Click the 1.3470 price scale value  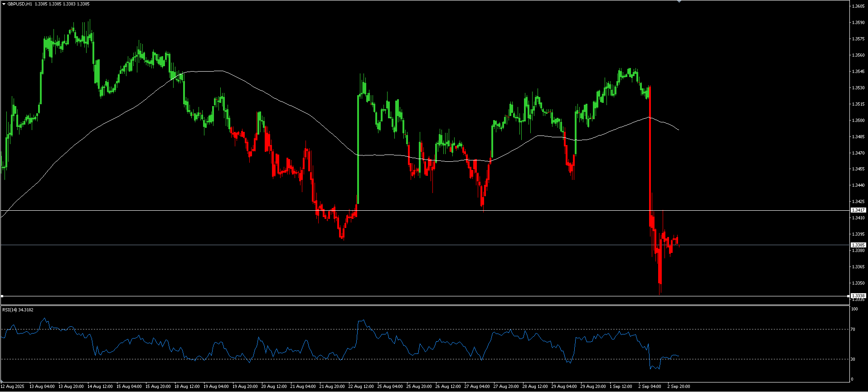click(x=858, y=153)
